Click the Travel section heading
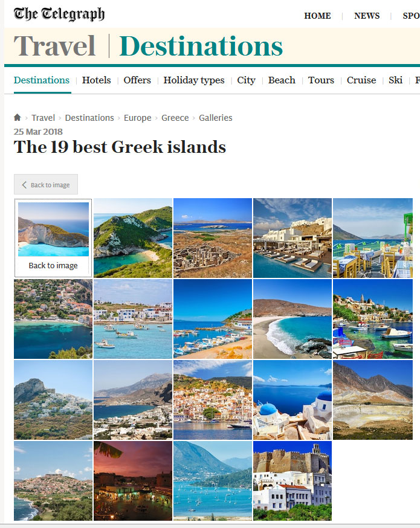 54,46
